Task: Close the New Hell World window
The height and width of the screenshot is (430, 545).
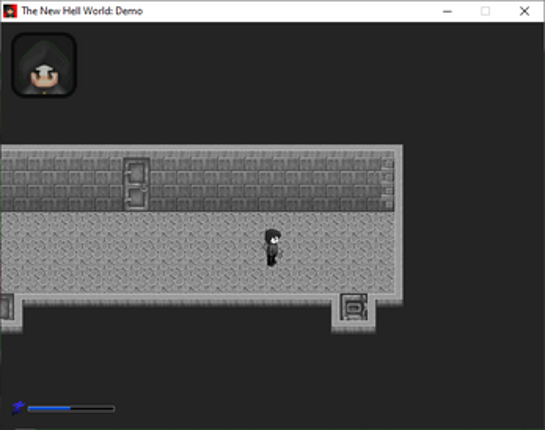Action: click(x=524, y=11)
